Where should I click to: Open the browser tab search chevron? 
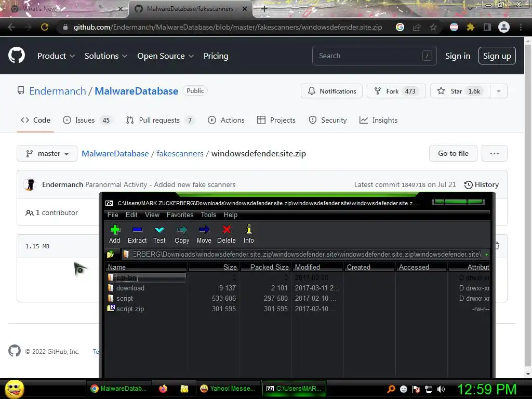pos(470,8)
